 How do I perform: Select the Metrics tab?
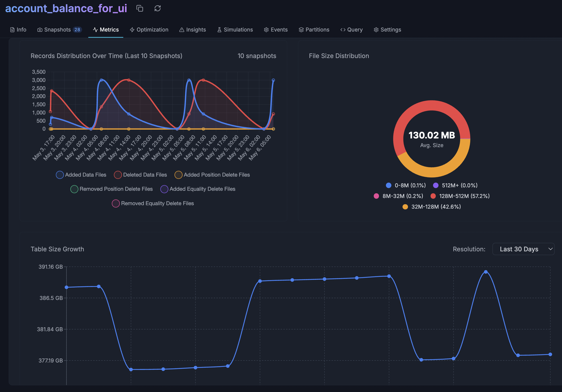[x=106, y=30]
